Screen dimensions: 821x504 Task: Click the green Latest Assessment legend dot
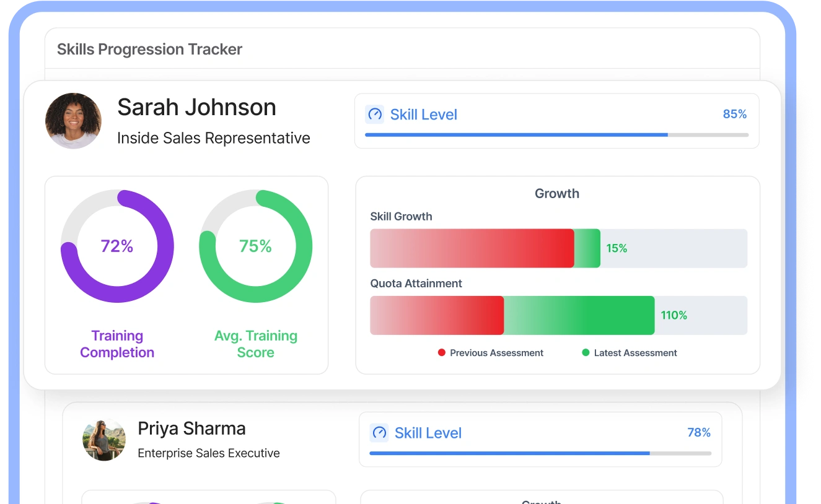click(x=586, y=353)
